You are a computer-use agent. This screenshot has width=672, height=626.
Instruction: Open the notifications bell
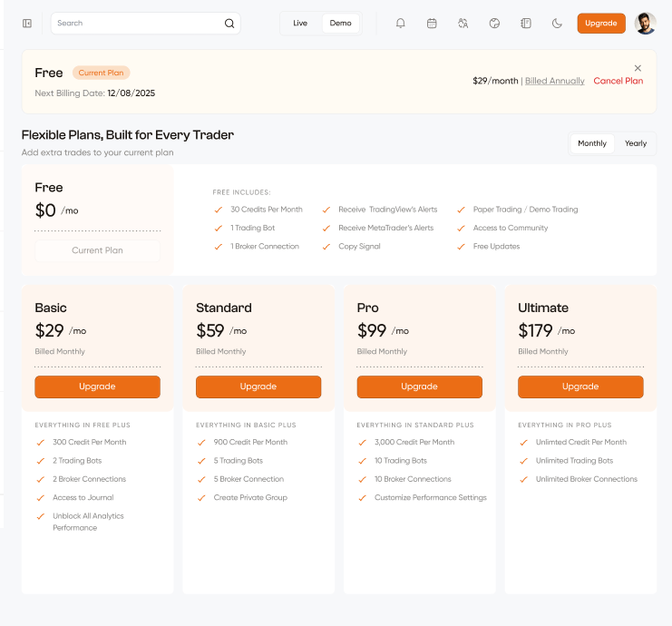click(x=400, y=24)
